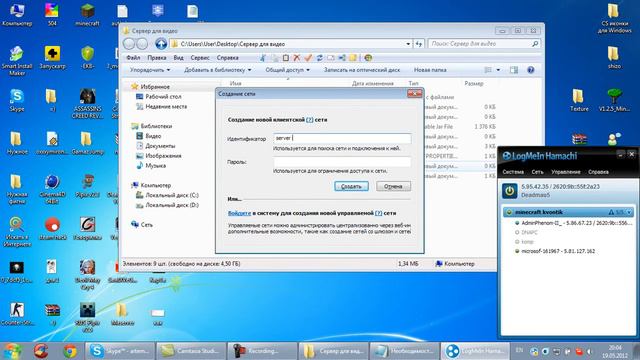Click the Cut scissors toolbar icon
Image resolution: width=640 pixels, height=360 pixels.
click(x=263, y=58)
